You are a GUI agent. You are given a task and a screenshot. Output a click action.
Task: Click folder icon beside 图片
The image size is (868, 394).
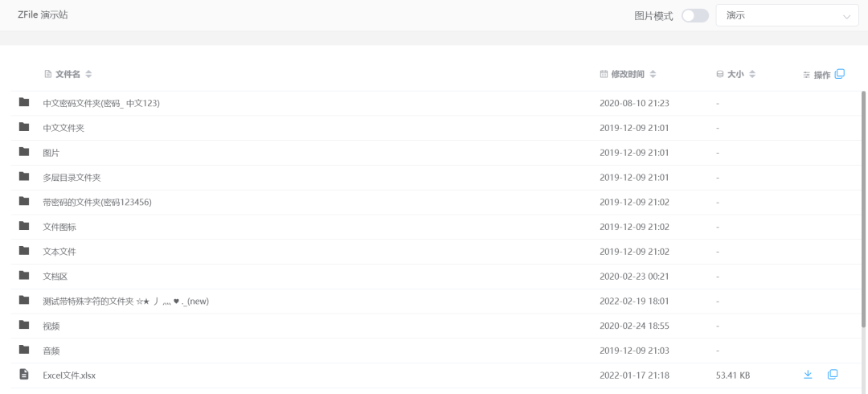click(24, 152)
